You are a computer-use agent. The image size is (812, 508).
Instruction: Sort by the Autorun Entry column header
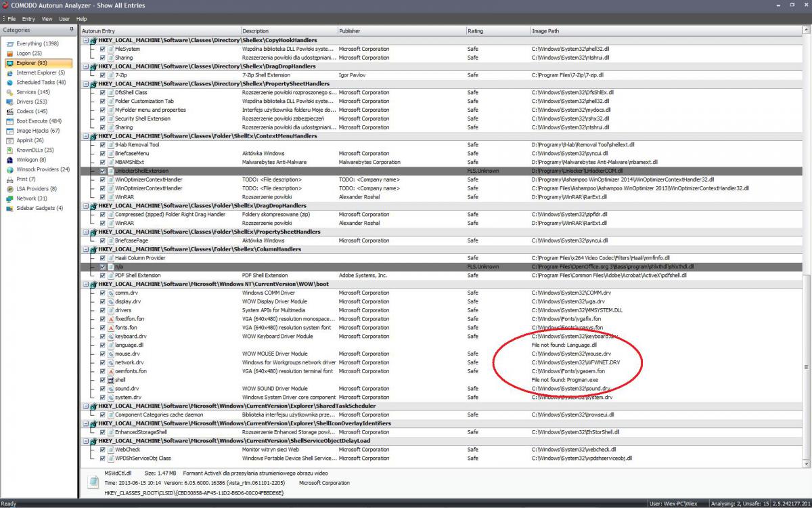(160, 31)
